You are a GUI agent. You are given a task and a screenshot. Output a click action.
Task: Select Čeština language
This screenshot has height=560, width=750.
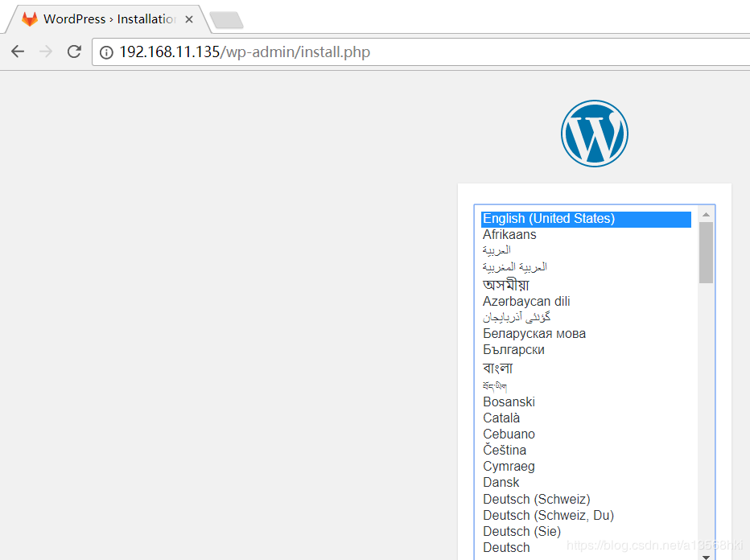[x=586, y=450]
